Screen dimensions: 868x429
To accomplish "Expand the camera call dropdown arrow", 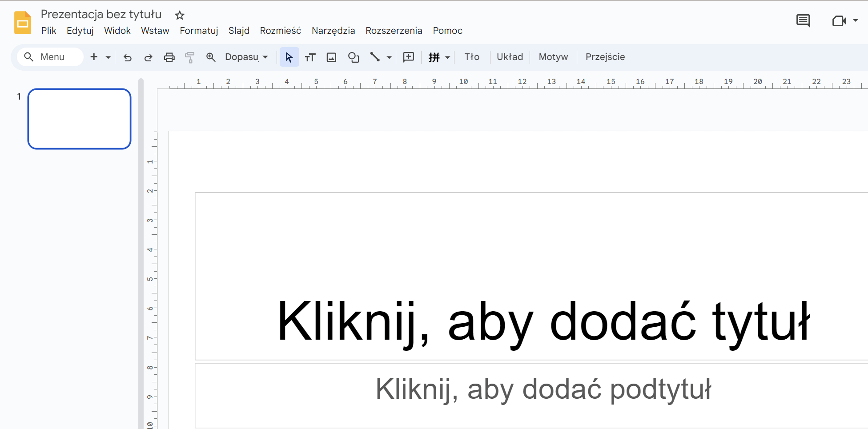I will [856, 20].
